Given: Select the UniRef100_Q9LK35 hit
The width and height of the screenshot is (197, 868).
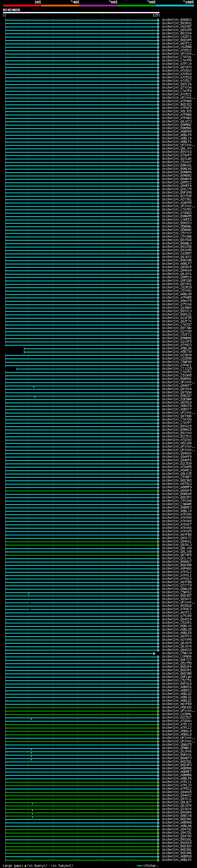Looking at the screenshot, I should point(177,474).
